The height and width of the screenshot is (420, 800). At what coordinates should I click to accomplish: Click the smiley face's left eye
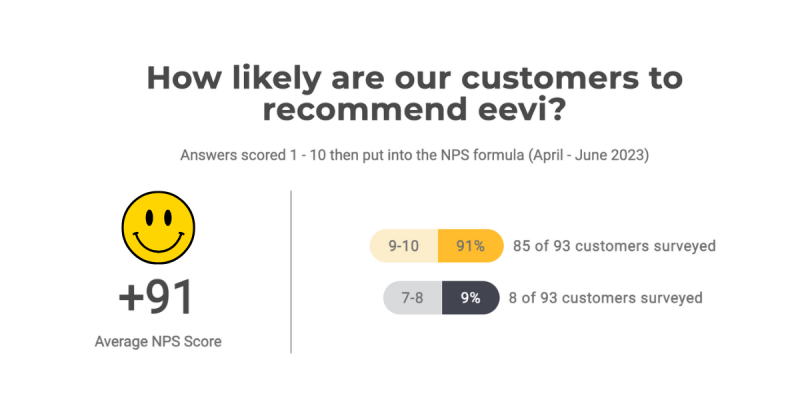[x=149, y=217]
